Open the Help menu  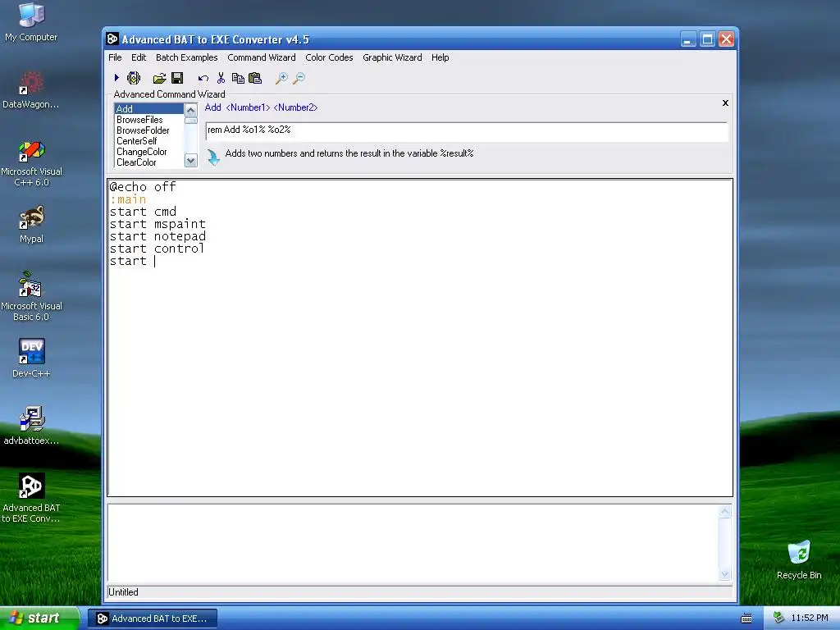[x=441, y=57]
